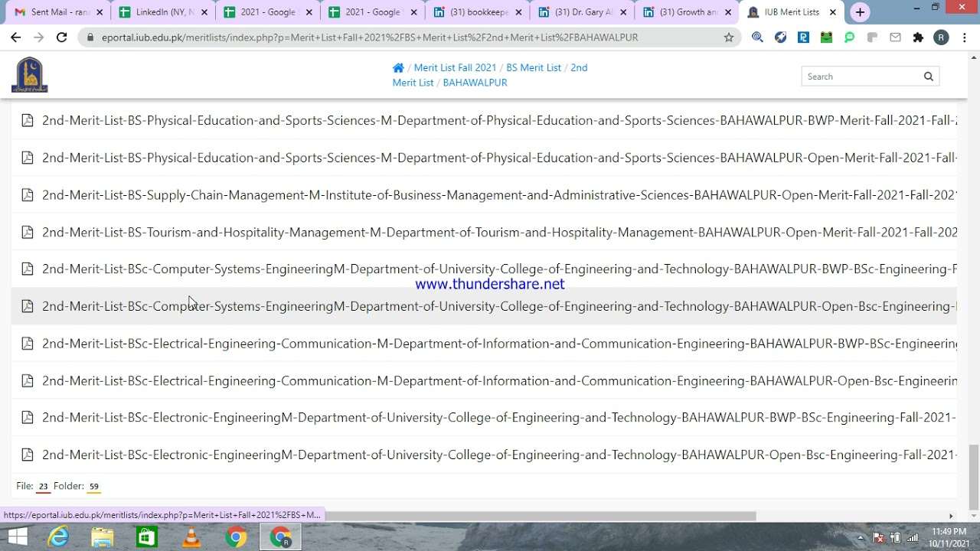
Task: Click Merit List Fall 2021 breadcrumb link
Action: pos(455,67)
